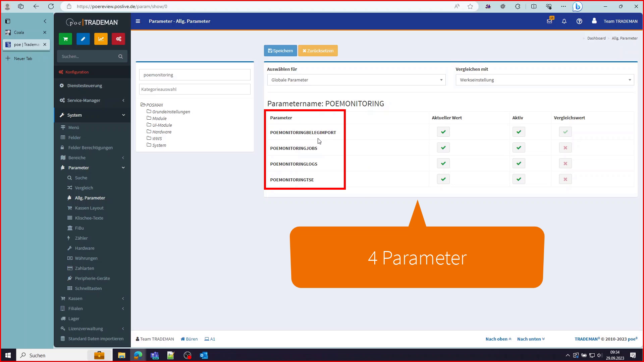Expand the Filialen submenu

[x=92, y=308]
